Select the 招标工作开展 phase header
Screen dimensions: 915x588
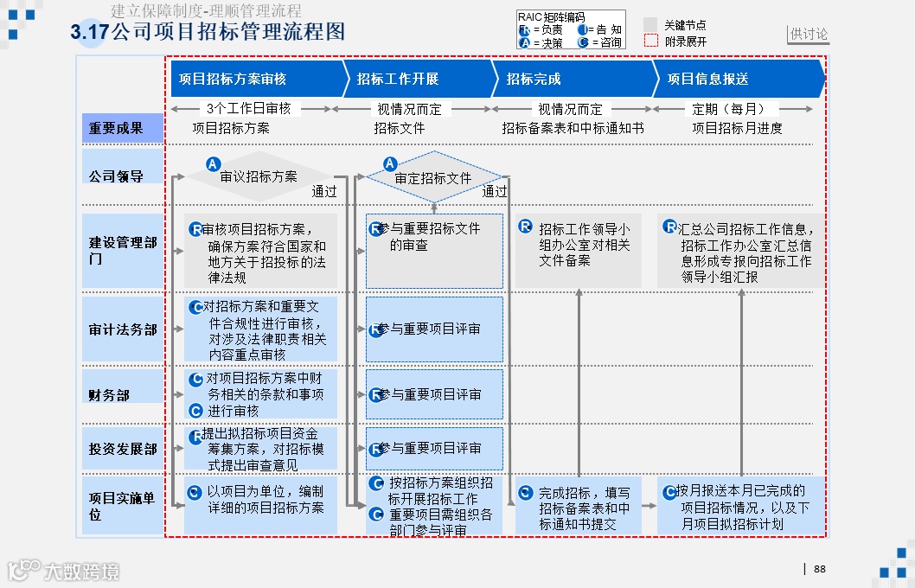coord(420,78)
